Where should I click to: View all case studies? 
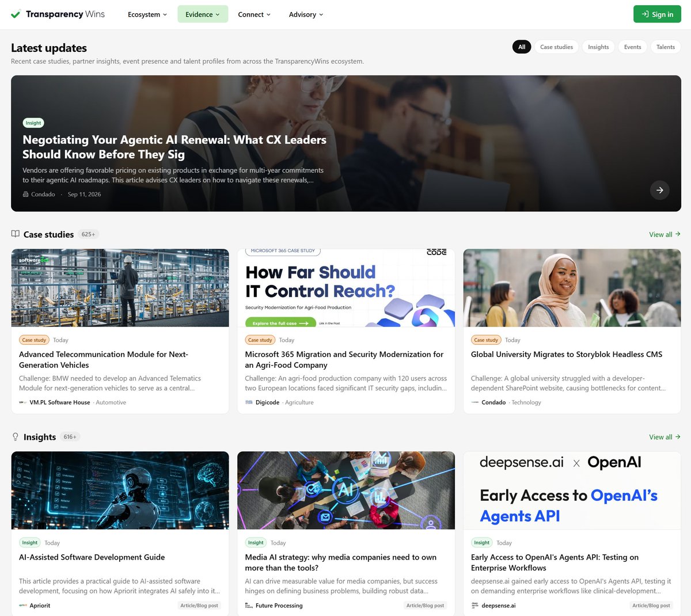tap(665, 234)
